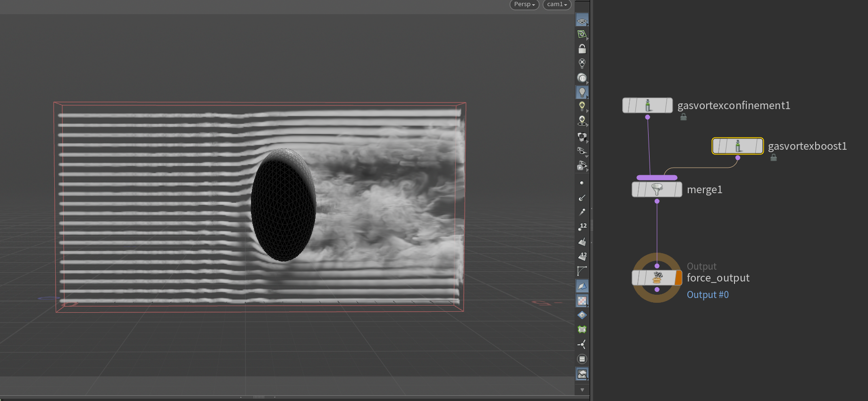The image size is (868, 401).
Task: Toggle the viewport background image icon
Action: 582,374
